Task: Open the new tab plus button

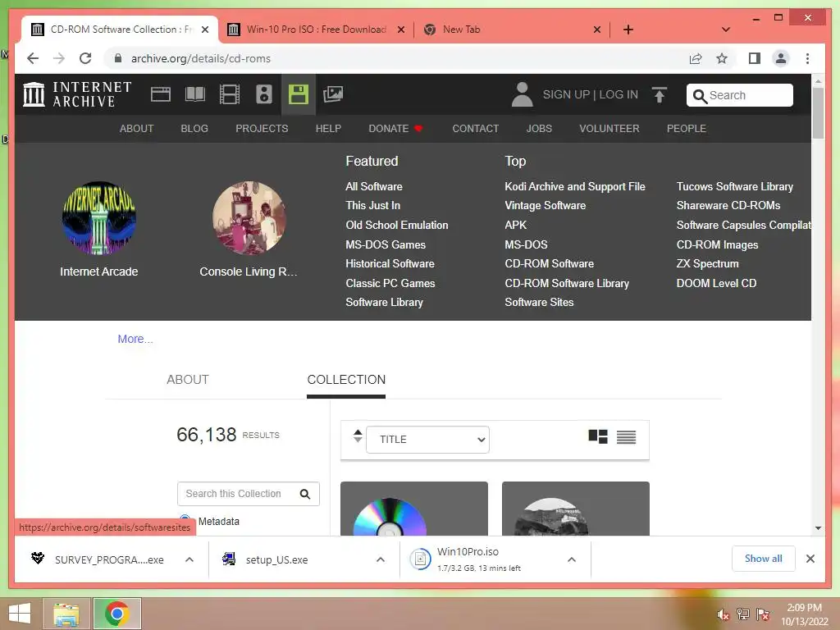Action: (x=628, y=30)
